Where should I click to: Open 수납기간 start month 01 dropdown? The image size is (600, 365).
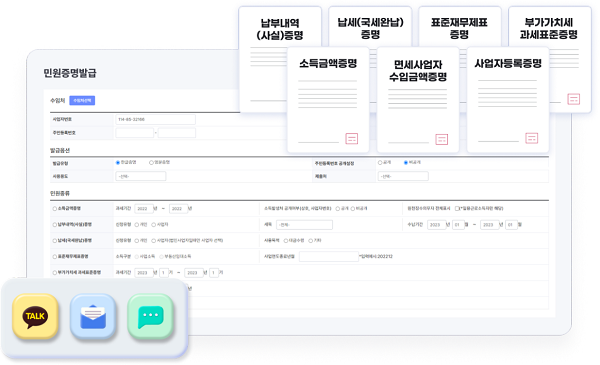pos(458,225)
